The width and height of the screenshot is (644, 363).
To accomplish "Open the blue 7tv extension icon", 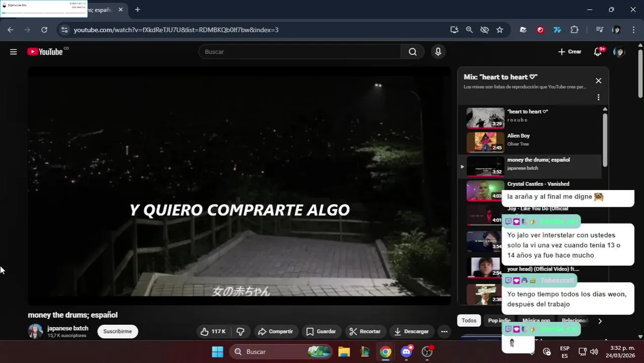I will pos(557,30).
